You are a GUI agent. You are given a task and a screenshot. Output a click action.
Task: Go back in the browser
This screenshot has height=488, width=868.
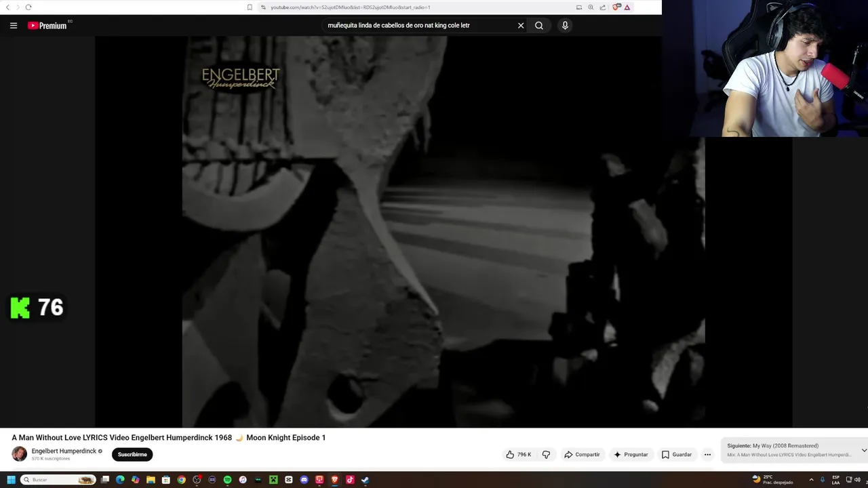click(x=9, y=7)
